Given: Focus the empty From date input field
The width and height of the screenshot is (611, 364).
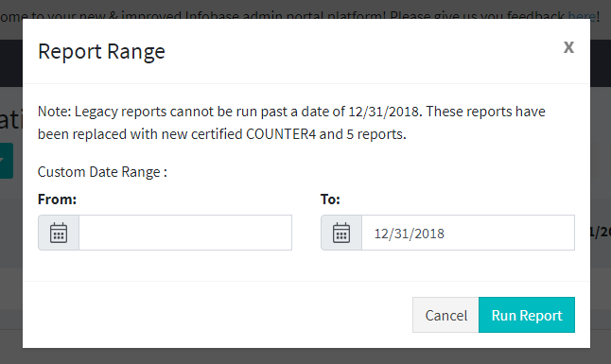Looking at the screenshot, I should (x=185, y=233).
